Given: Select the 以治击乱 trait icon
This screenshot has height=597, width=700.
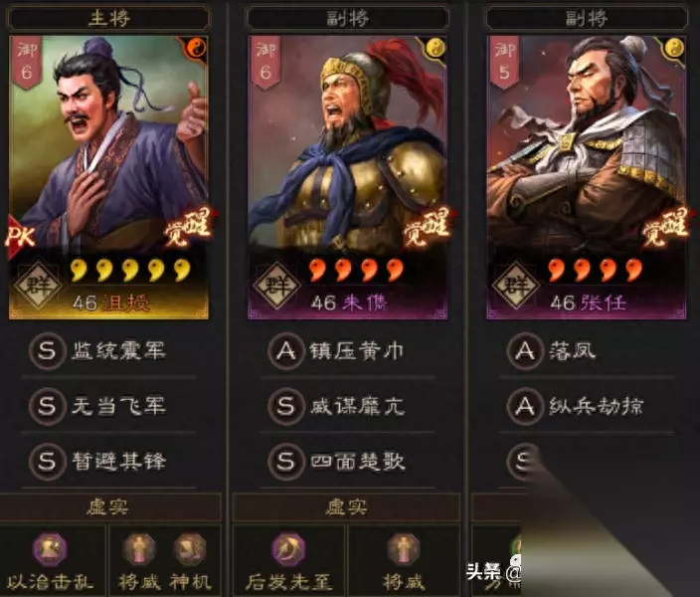Looking at the screenshot, I should (x=50, y=549).
